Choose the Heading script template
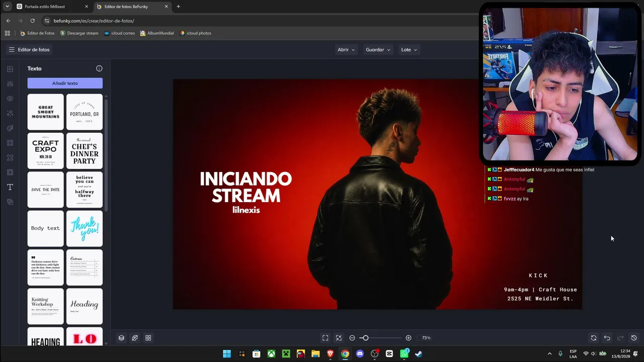Screen dimensions: 644x362 85,306
